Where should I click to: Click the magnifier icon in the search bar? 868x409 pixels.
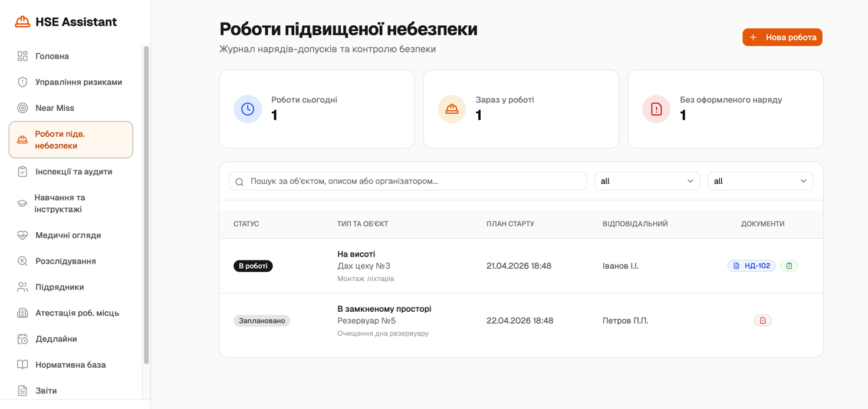pos(239,182)
